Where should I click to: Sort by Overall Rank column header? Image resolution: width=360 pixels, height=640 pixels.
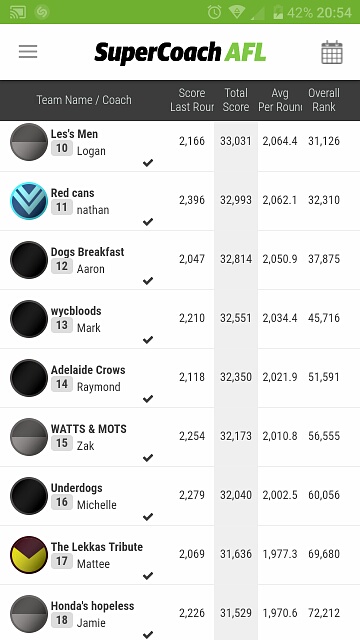(x=324, y=100)
